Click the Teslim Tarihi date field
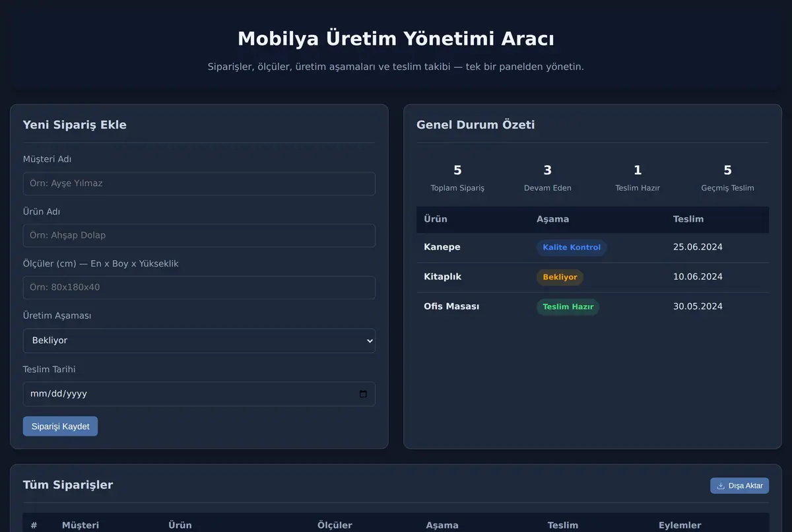Image resolution: width=792 pixels, height=532 pixels. click(199, 394)
